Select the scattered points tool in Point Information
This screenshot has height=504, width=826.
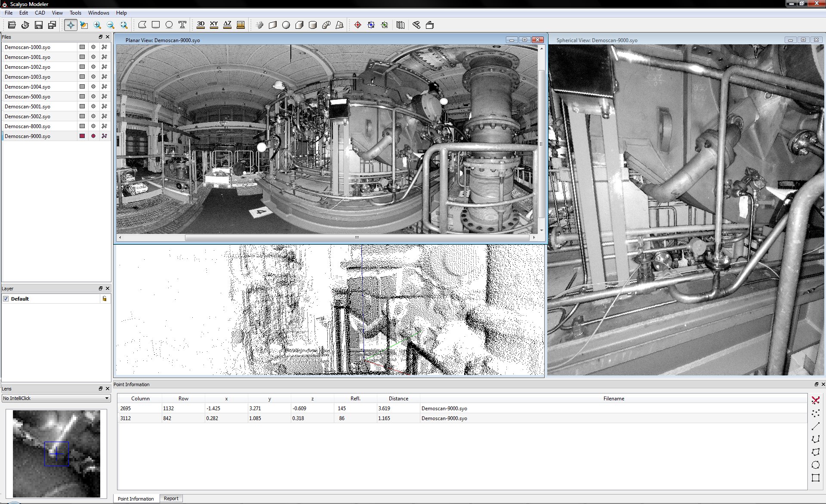click(816, 413)
